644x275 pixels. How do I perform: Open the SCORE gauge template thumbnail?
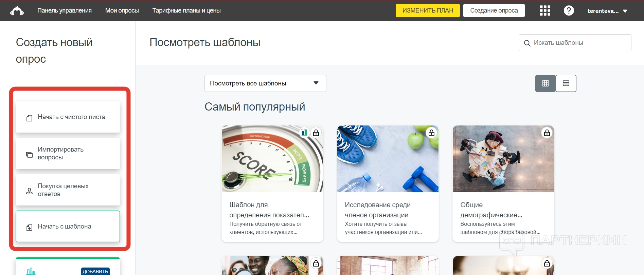(272, 159)
